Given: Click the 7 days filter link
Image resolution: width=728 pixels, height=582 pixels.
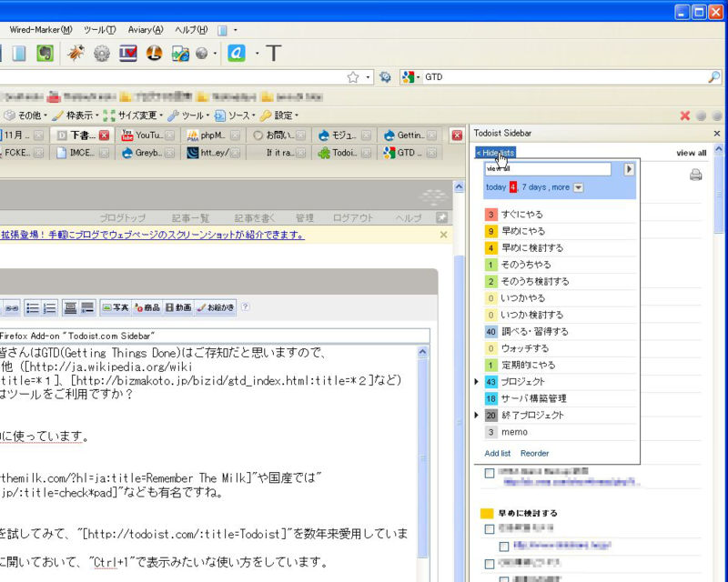Looking at the screenshot, I should 534,187.
